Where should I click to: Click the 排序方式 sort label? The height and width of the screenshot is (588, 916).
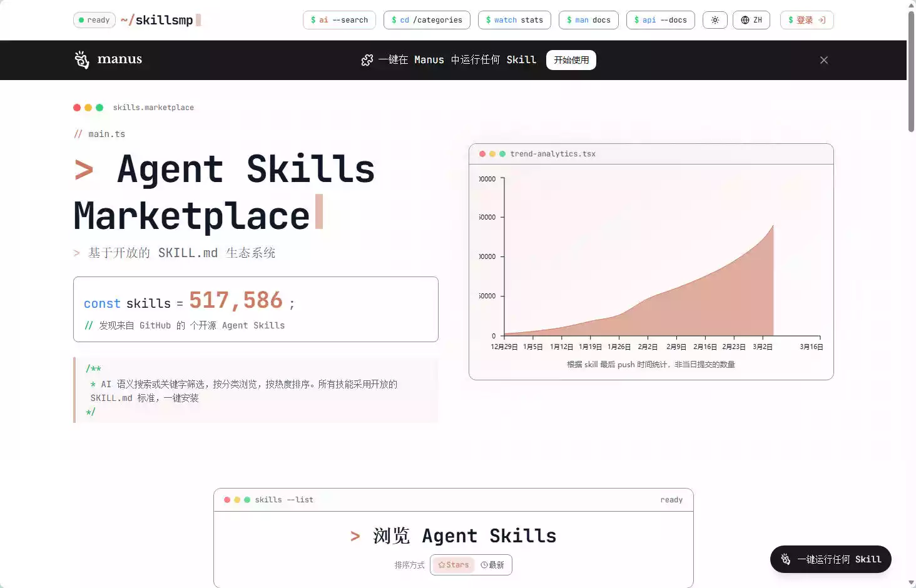pos(409,565)
